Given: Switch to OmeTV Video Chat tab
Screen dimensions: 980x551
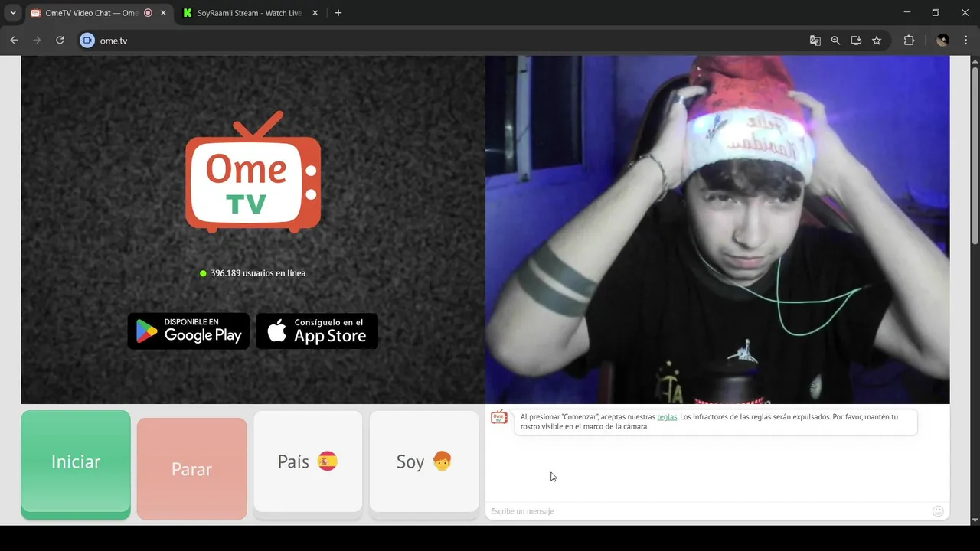Looking at the screenshot, I should (x=91, y=13).
